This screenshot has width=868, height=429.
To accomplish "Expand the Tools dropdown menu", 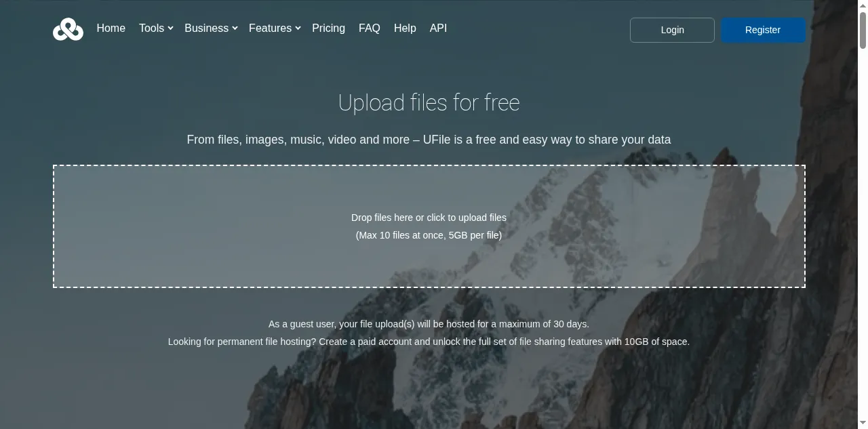I will pyautogui.click(x=156, y=28).
